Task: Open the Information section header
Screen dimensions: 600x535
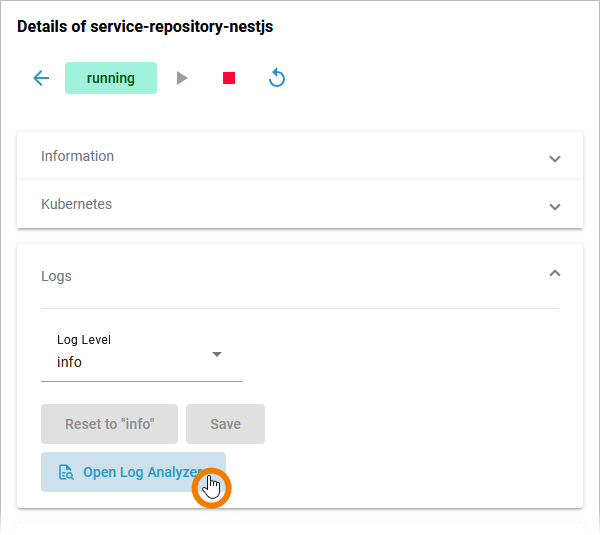Action: click(78, 156)
